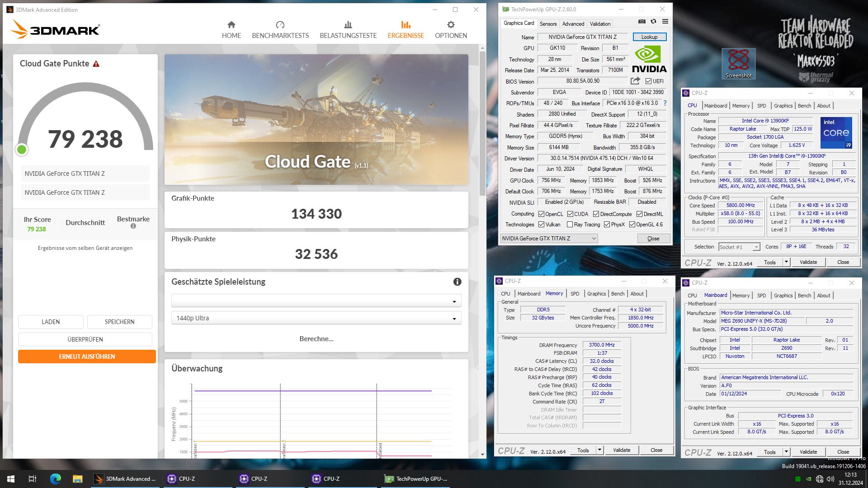Viewport: 868px width, 488px height.
Task: Open Task View on taskbar
Action: (33, 479)
